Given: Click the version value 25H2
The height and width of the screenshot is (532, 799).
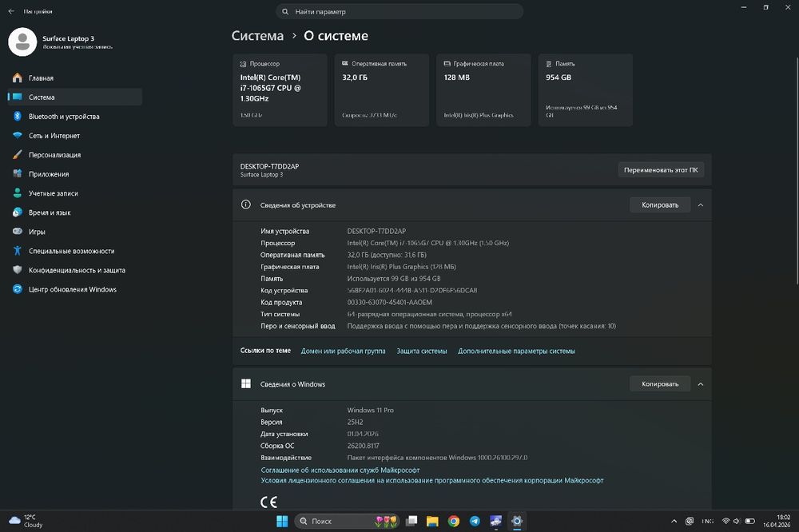Looking at the screenshot, I should [356, 422].
